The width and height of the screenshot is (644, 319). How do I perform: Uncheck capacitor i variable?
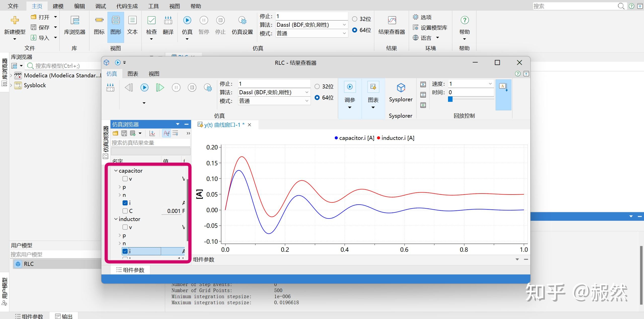click(x=125, y=203)
